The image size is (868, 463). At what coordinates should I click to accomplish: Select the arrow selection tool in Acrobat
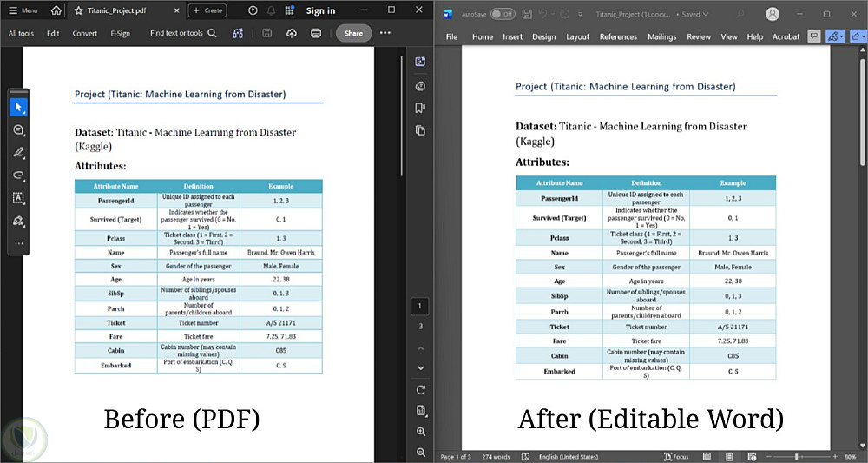[18, 107]
